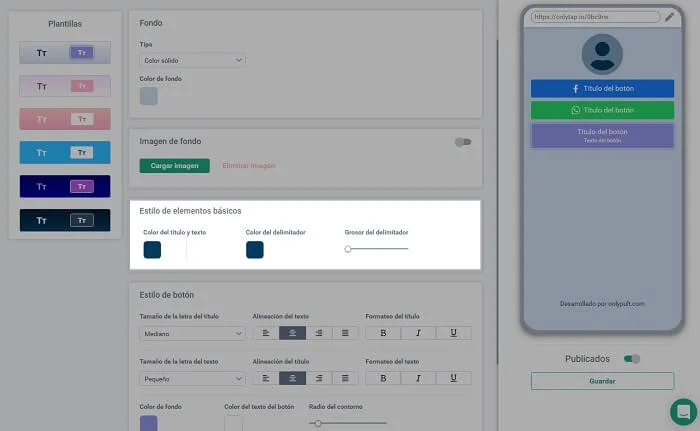Click the Guardar button

tap(602, 381)
